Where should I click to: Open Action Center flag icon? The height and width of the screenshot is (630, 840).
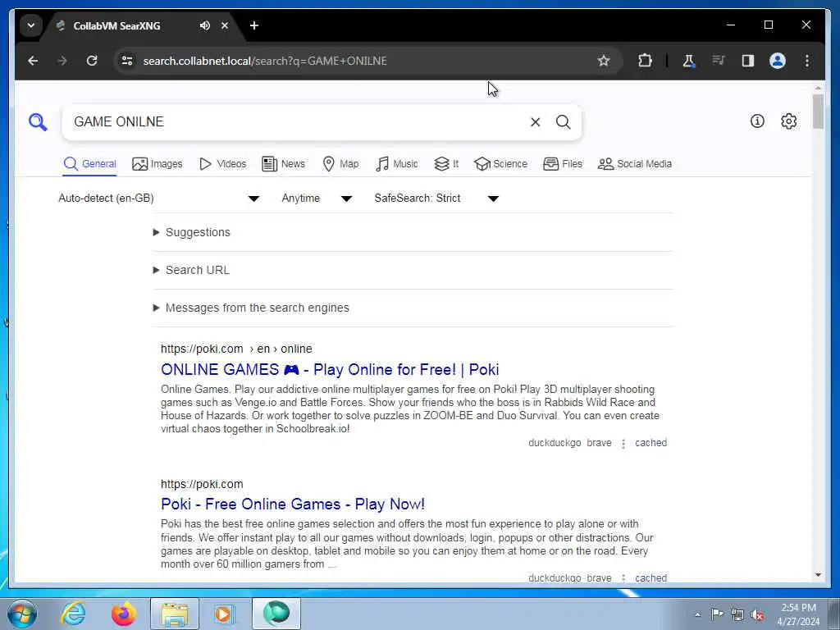point(717,614)
